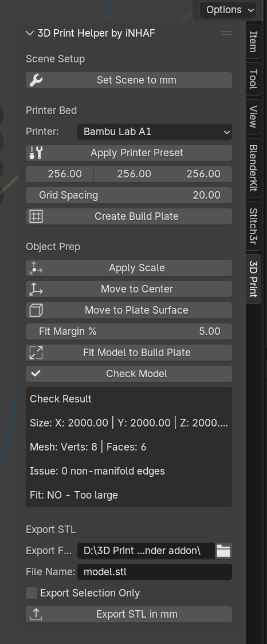Click the tools icon on Apply Printer Preset

(36, 153)
